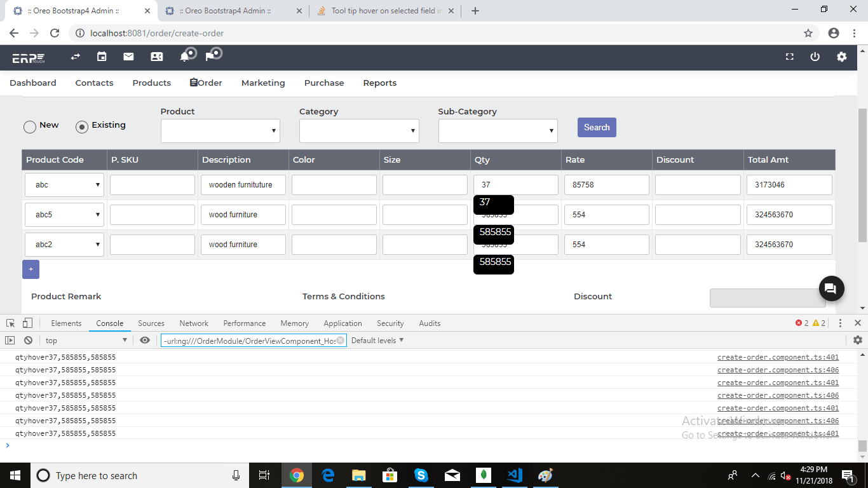Open the flag tasks icon
Viewport: 868px width, 488px height.
click(210, 57)
